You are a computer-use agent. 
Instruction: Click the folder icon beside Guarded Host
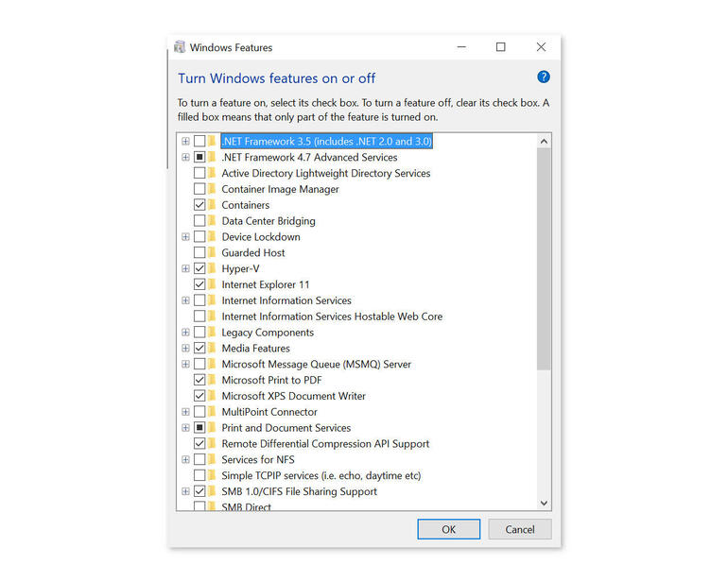tap(212, 252)
